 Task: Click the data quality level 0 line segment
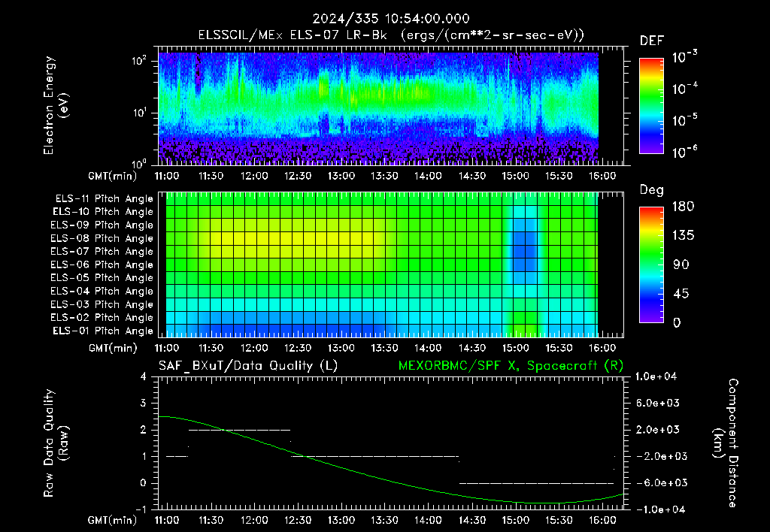point(537,483)
